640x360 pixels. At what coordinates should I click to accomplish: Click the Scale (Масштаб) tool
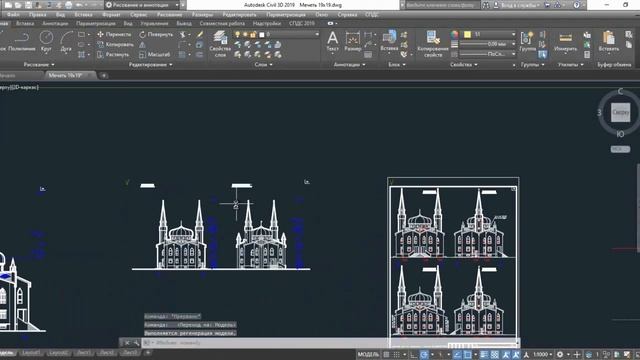click(x=155, y=54)
